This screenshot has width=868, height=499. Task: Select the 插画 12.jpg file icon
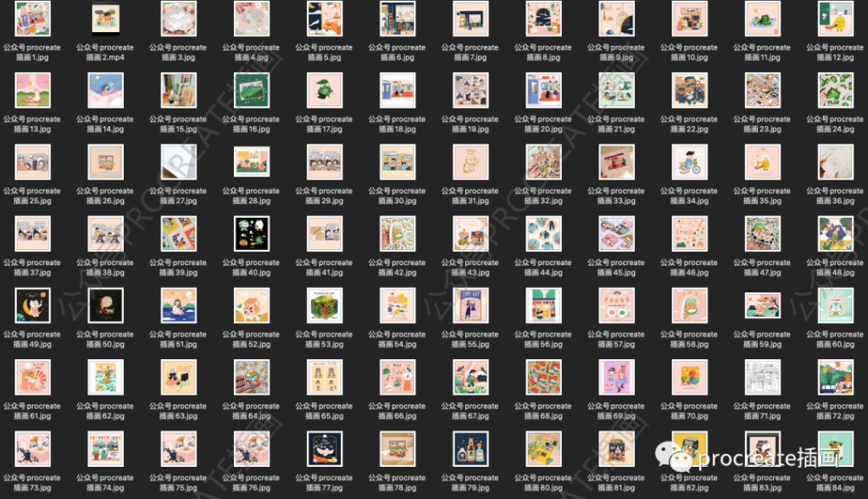(x=835, y=19)
